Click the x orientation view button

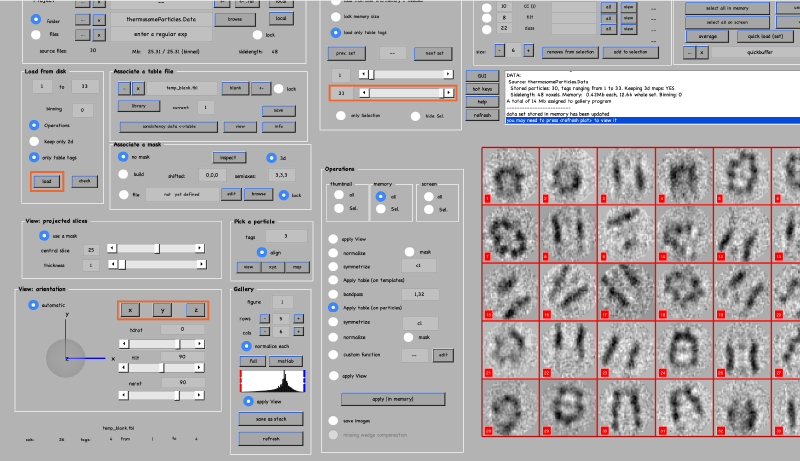pyautogui.click(x=131, y=310)
